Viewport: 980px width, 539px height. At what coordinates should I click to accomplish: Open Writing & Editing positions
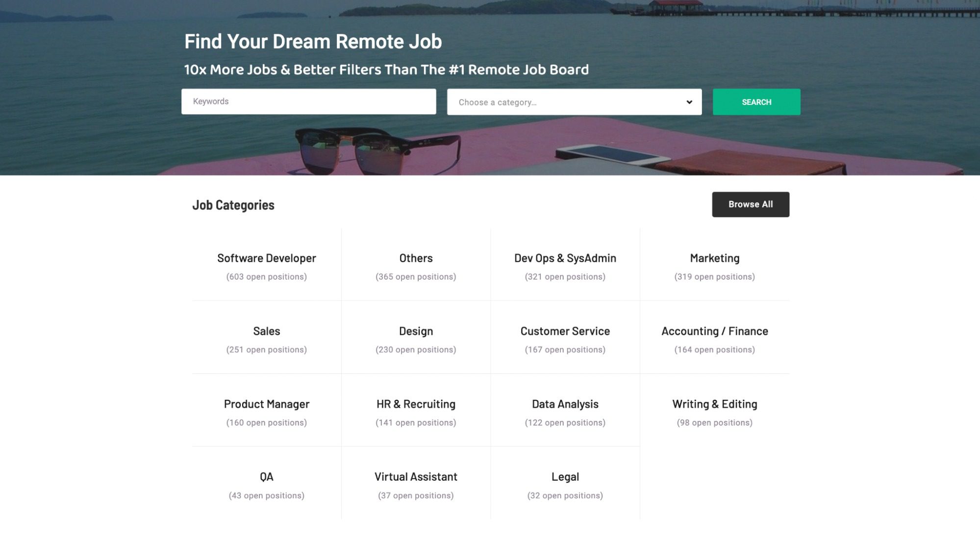click(714, 404)
